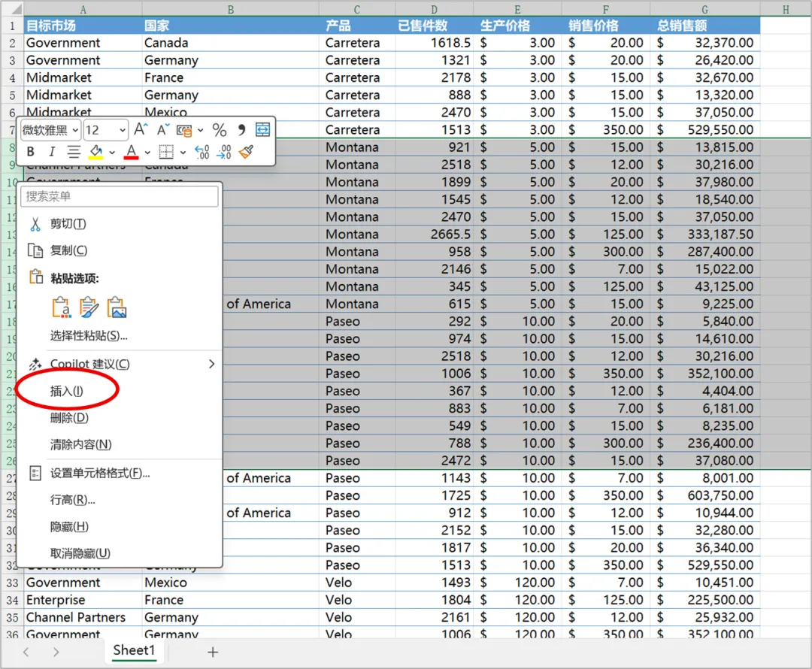
Task: Choose 隐藏(H) menu item
Action: pyautogui.click(x=119, y=527)
